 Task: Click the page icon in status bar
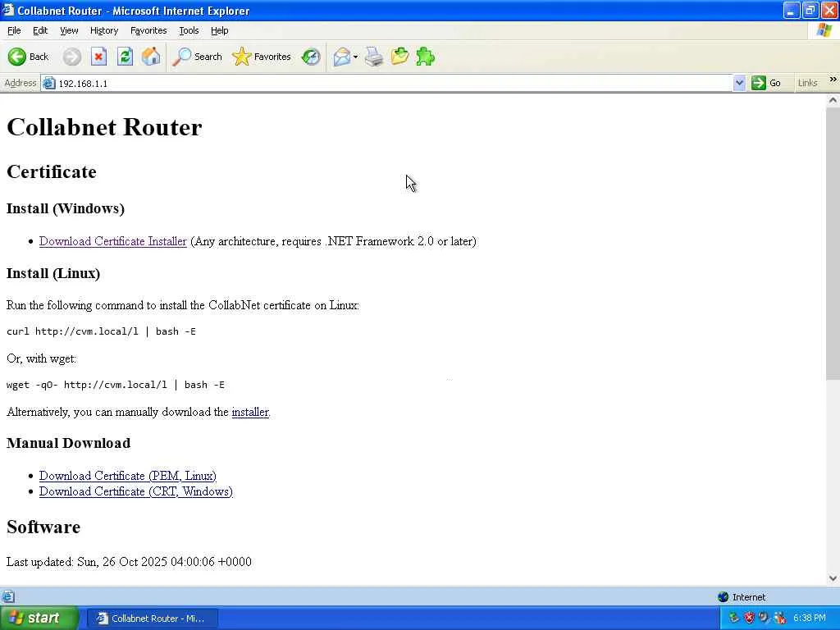7,597
